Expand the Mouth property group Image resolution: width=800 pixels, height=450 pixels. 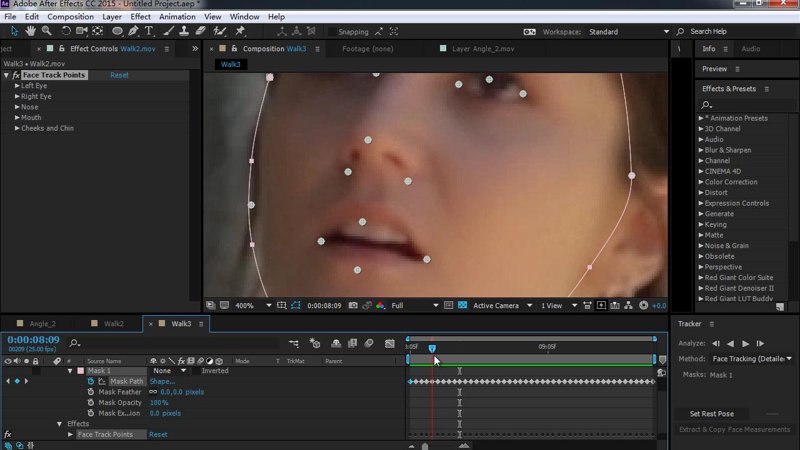point(17,117)
